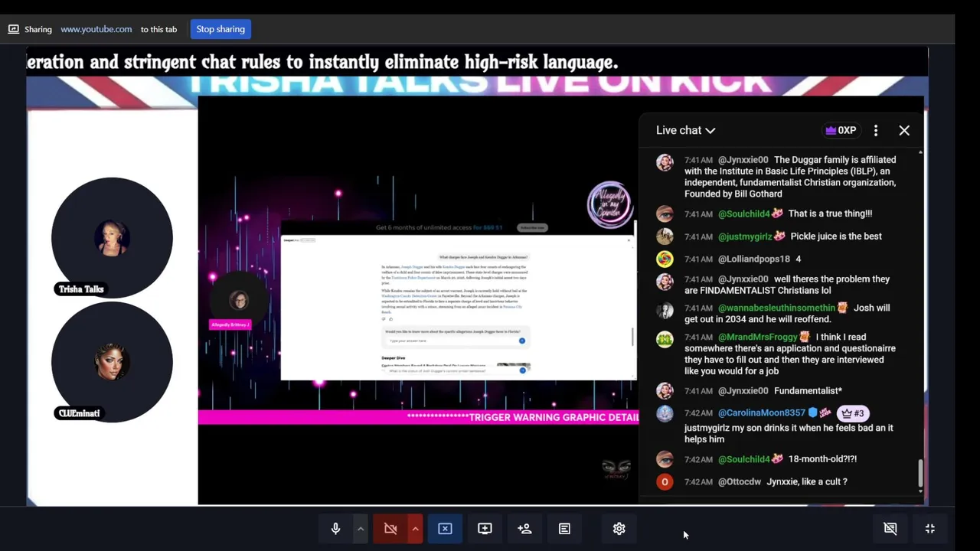Click the @wannabesleuthinsomethin username
This screenshot has width=980, height=551.
776,308
